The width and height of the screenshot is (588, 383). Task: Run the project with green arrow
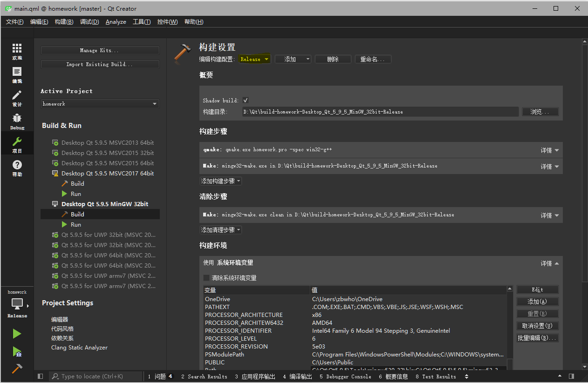pyautogui.click(x=17, y=334)
